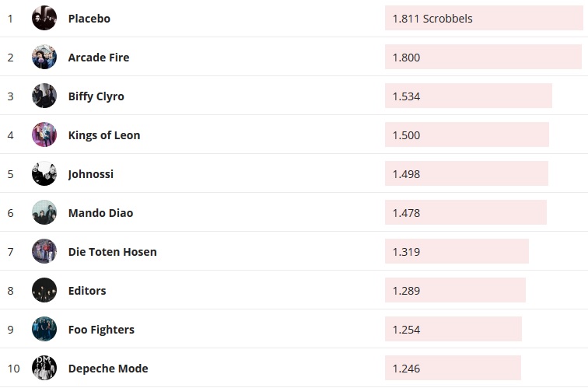588x388 pixels.
Task: Click the 1.498 scrobble bar for Johnossi
Action: 466,173
